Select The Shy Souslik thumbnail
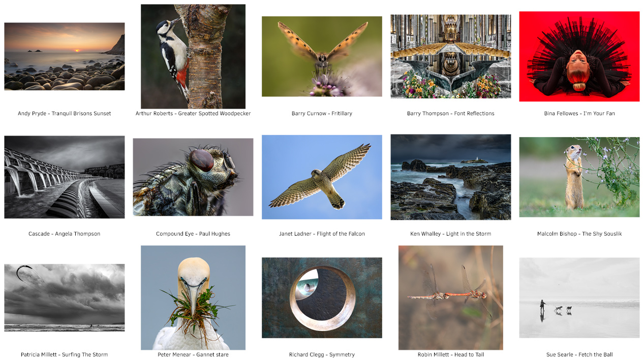Image resolution: width=644 pixels, height=362 pixels. (579, 177)
